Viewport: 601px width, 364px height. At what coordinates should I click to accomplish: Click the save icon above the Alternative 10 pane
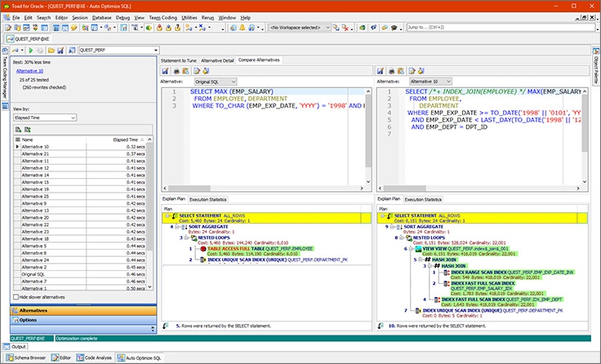coord(381,72)
